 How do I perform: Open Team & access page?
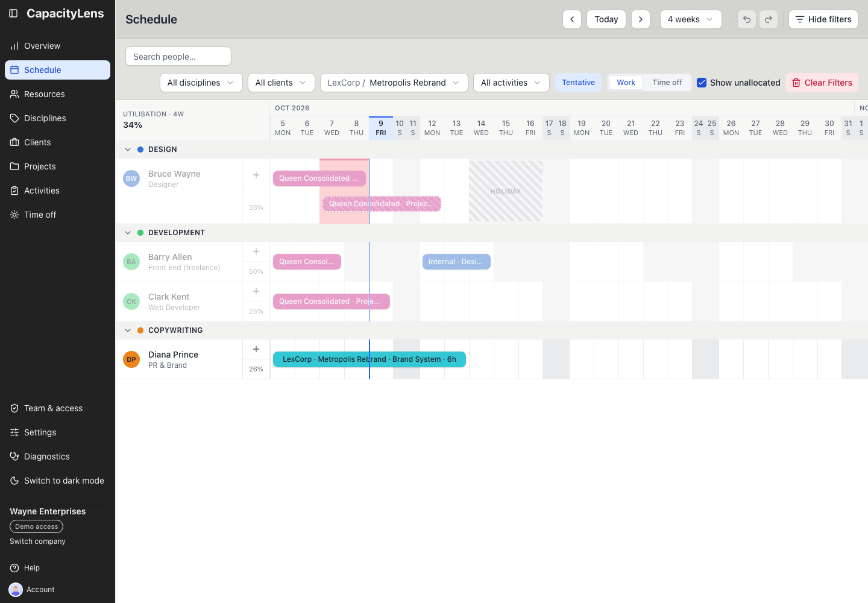tap(57, 408)
